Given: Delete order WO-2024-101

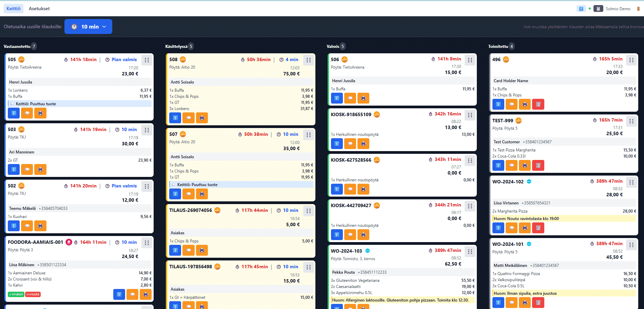Looking at the screenshot, I should click(x=538, y=303).
